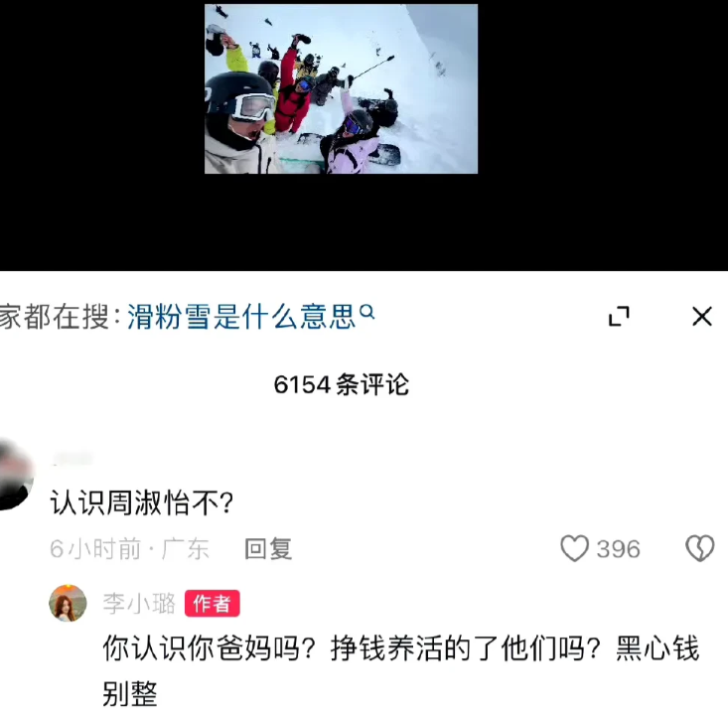Select the author's reply starting 你认识你爸妈吗
Screen dimensions: 728x717
(400, 670)
